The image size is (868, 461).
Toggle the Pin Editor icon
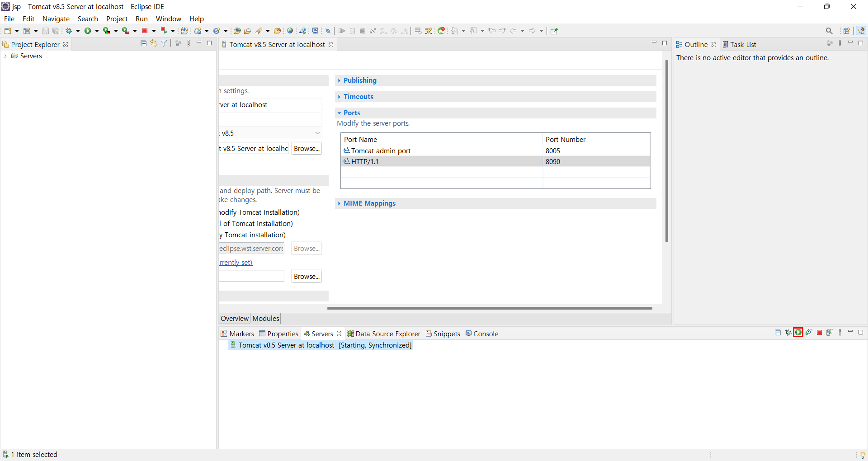(554, 31)
